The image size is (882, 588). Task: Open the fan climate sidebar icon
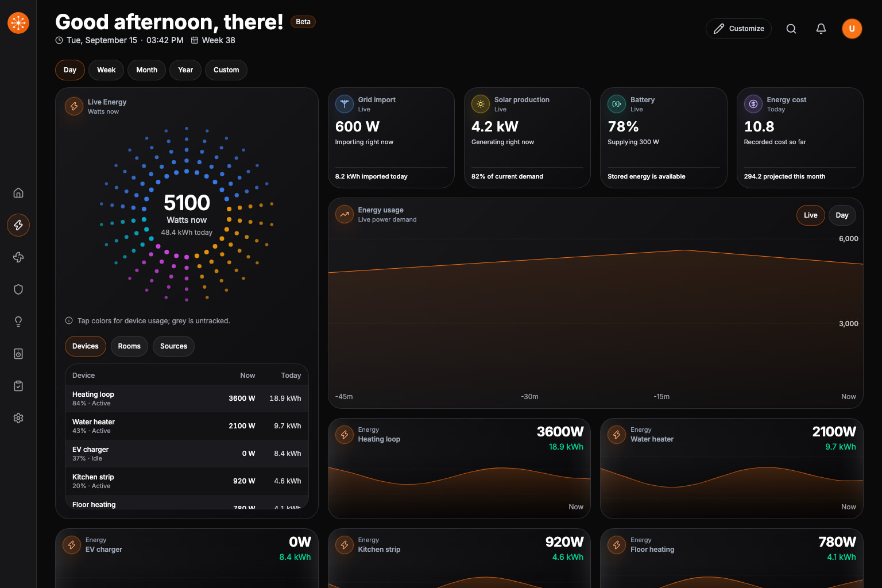point(18,257)
